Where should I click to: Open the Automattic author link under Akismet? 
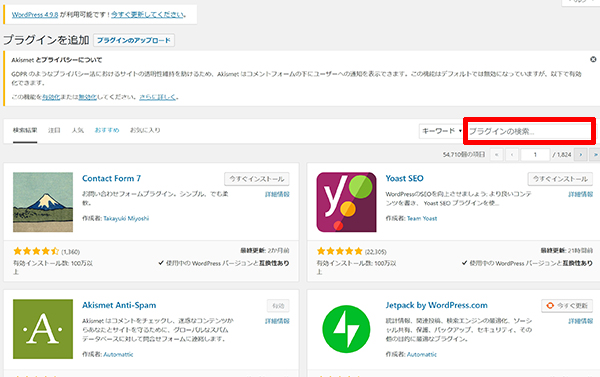[x=118, y=354]
